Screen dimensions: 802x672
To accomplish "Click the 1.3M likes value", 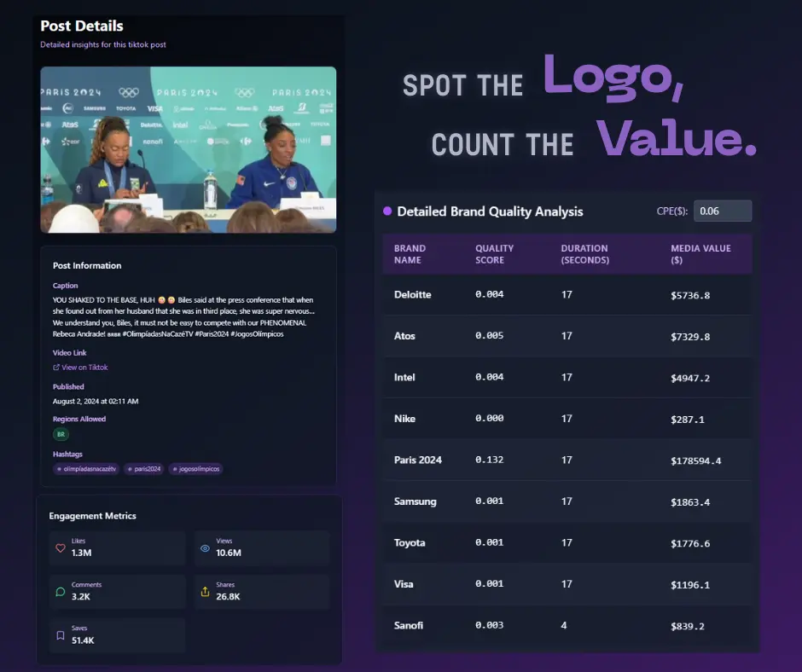I will tap(81, 553).
